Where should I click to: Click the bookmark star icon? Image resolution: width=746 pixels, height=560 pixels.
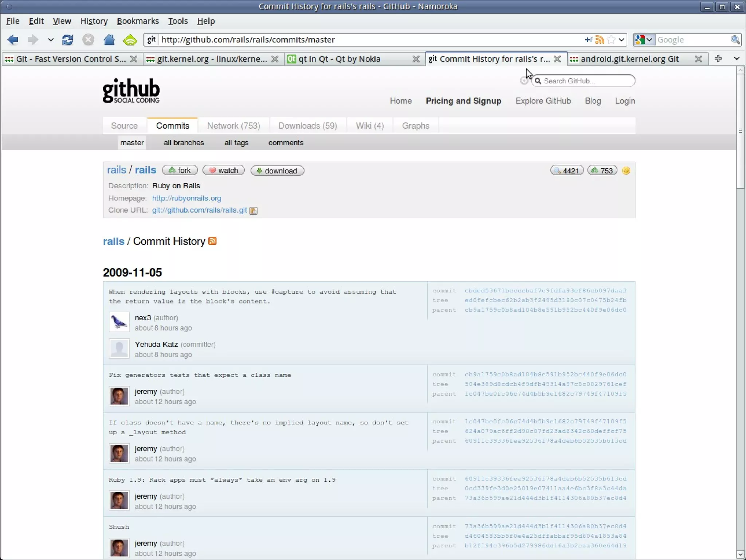pos(611,40)
